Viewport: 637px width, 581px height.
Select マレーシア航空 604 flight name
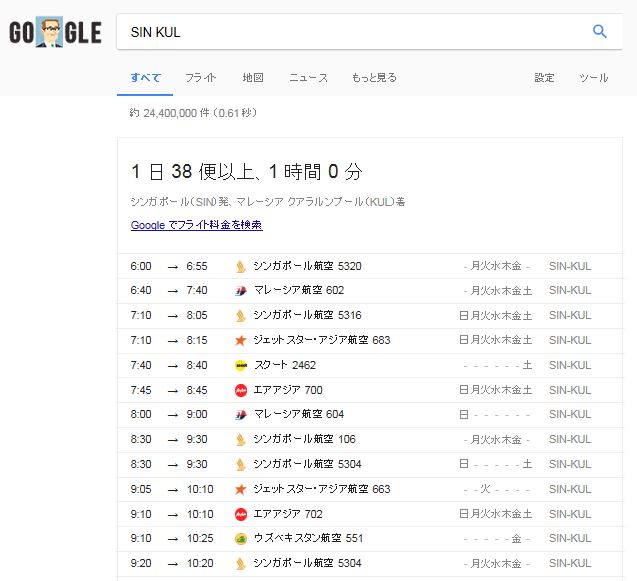tap(299, 414)
